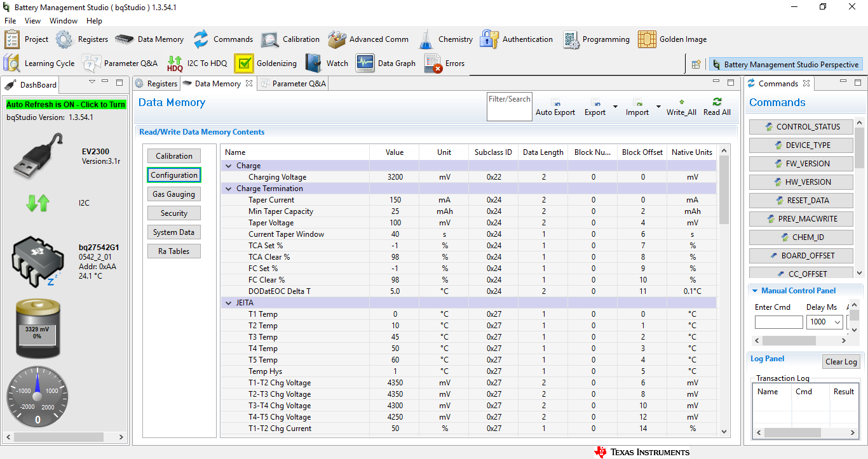Click the DashBoard horizontal scrollbar

66,437
